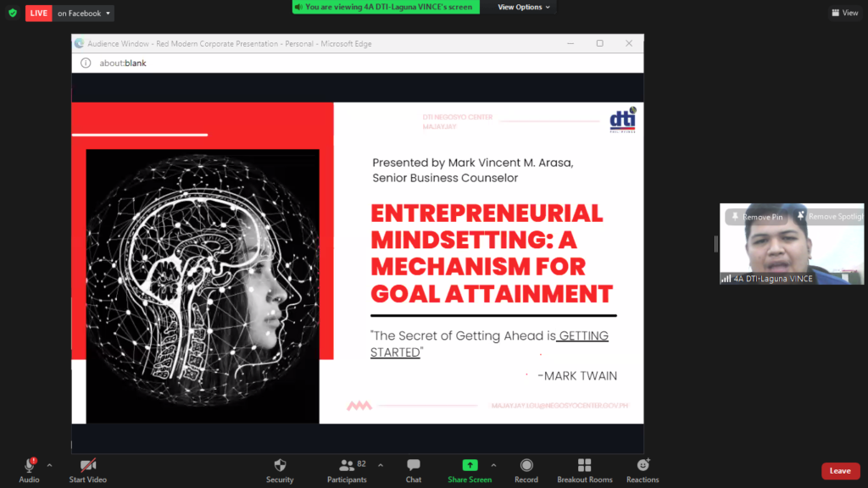
Task: Mute the microphone via Audio toggle
Action: [x=28, y=466]
